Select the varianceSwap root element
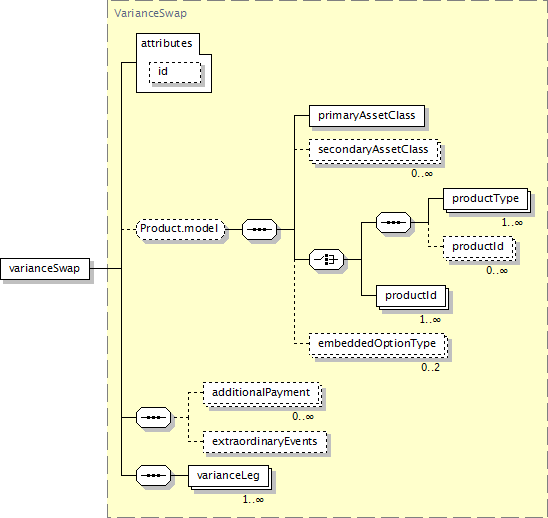Screen dimensions: 548x518 pyautogui.click(x=45, y=268)
